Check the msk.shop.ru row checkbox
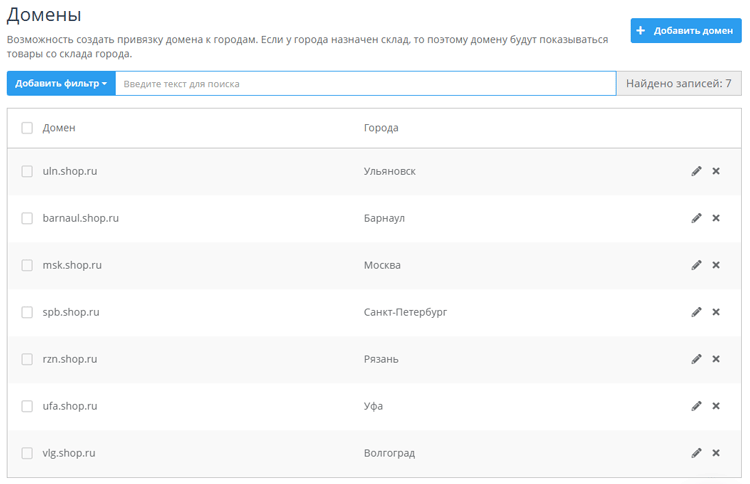This screenshot has width=750, height=484. click(x=27, y=265)
